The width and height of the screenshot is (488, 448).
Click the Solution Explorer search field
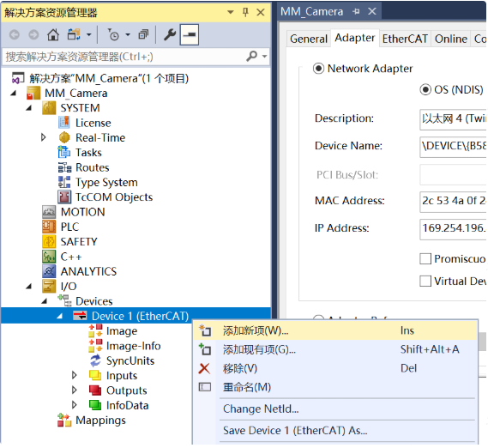coord(124,57)
